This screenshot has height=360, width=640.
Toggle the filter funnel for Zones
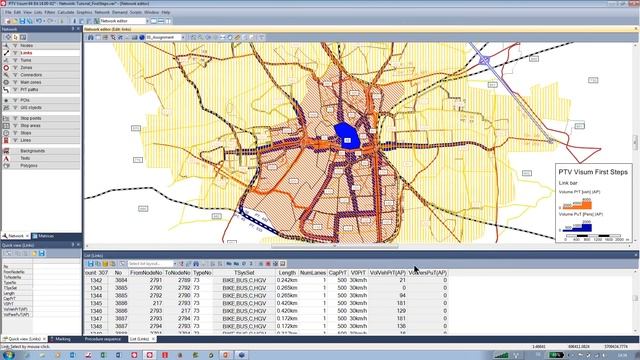tap(15, 67)
